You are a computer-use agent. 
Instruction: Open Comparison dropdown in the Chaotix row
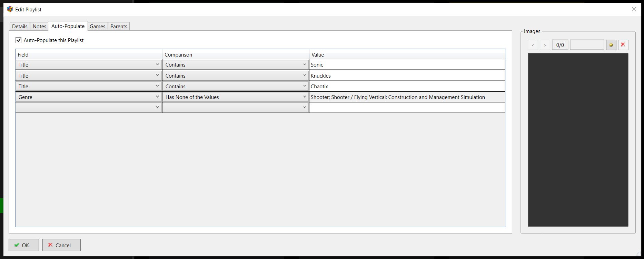236,86
